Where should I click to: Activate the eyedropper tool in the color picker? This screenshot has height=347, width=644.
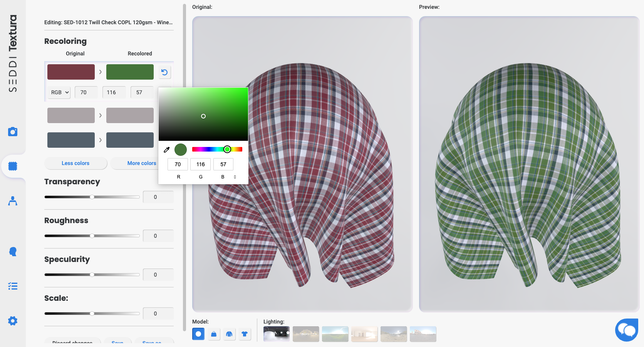[167, 150]
